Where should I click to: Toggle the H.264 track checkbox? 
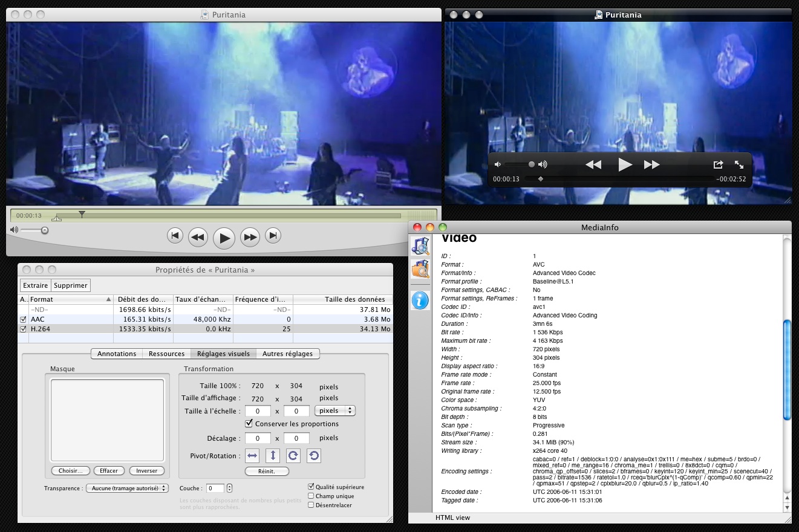click(x=24, y=329)
